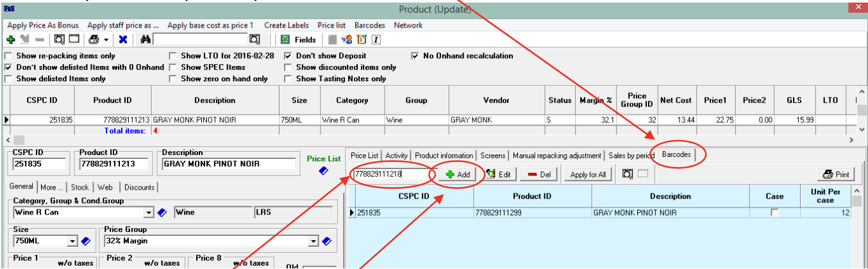Screen dimensions: 868x269
Task: Enable Show SPEC Items checkbox
Action: (173, 67)
